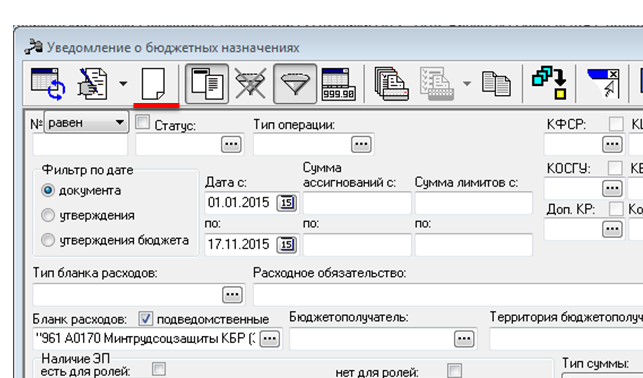
Task: Click the 'Сумма ассигнований с' input field
Action: point(357,203)
